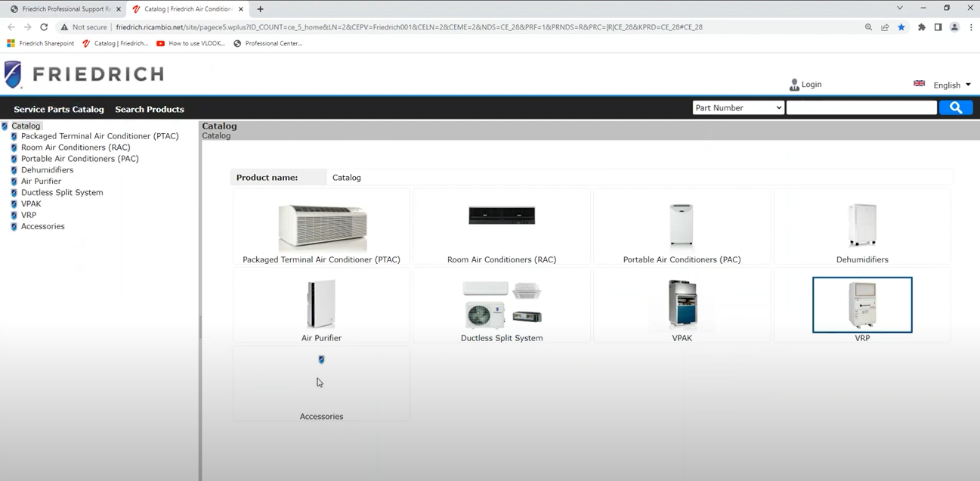Open the Service Parts Catalog menu
Screen dimensions: 980x481
59,109
